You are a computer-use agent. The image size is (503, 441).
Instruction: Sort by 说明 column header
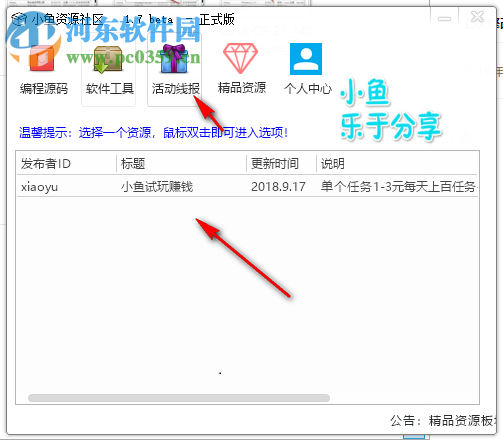point(397,164)
